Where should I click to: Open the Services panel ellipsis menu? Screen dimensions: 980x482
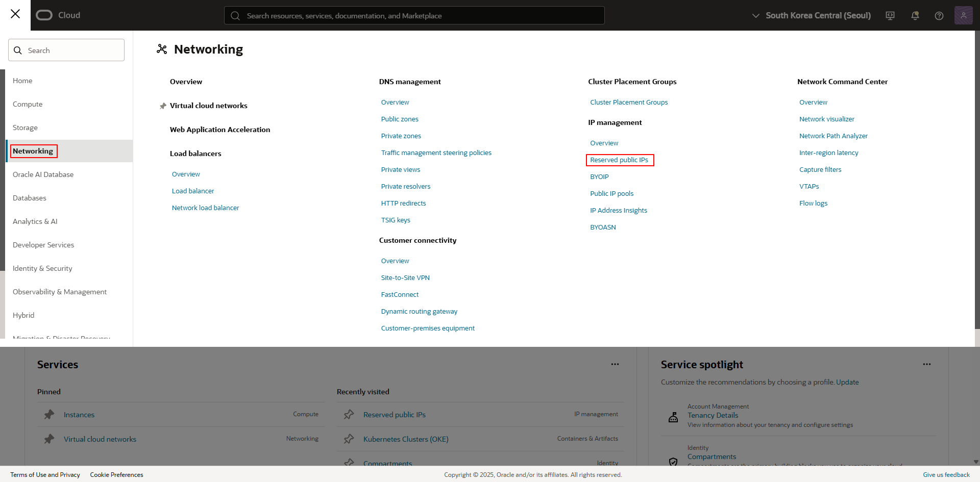coord(615,364)
